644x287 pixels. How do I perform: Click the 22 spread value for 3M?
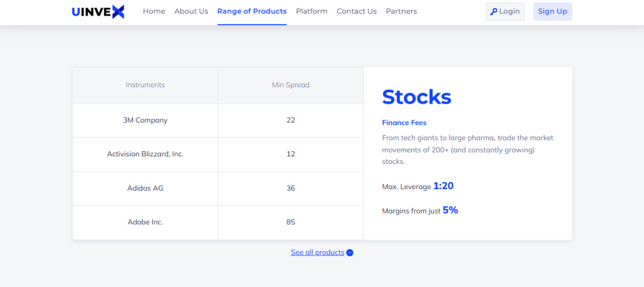click(291, 121)
